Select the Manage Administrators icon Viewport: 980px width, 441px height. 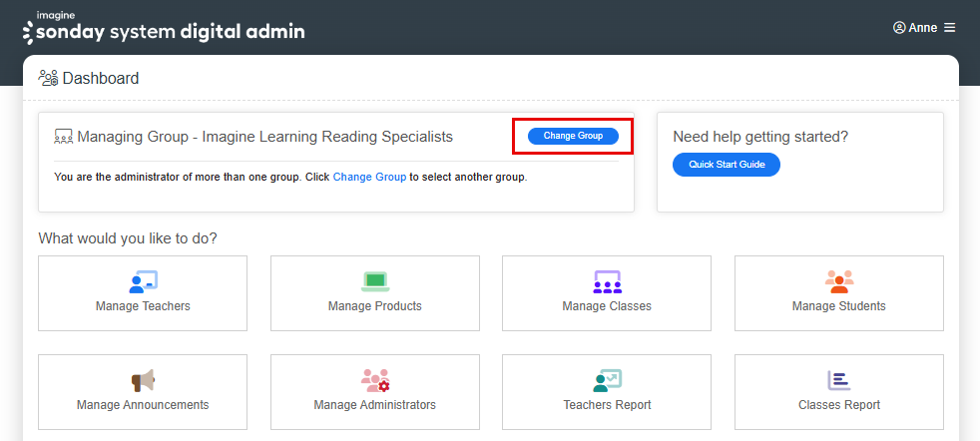(x=375, y=380)
